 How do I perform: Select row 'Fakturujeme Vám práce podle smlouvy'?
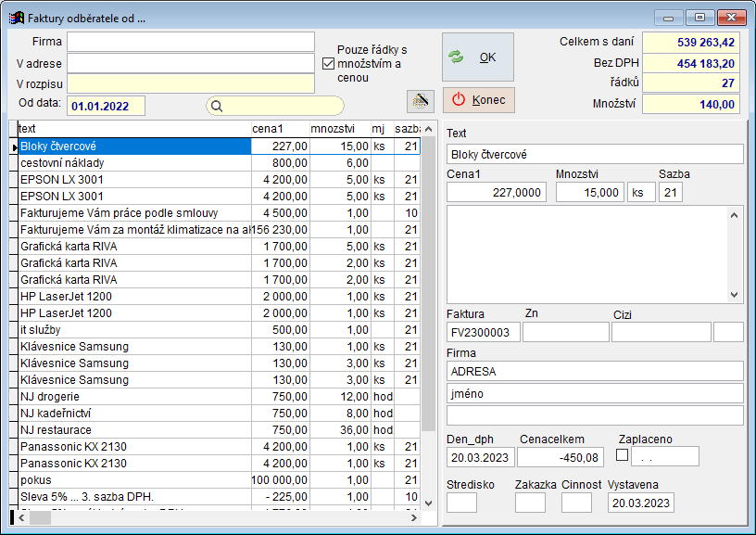(x=219, y=213)
